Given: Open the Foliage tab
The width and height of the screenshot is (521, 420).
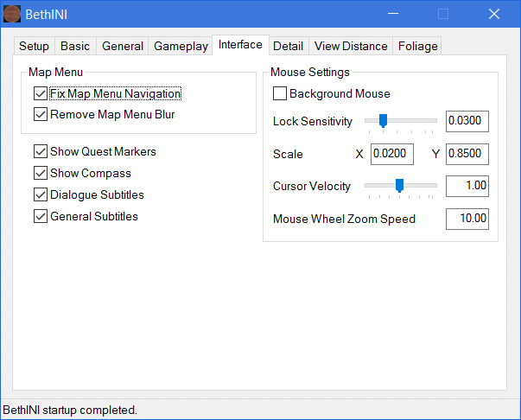Looking at the screenshot, I should click(x=417, y=47).
